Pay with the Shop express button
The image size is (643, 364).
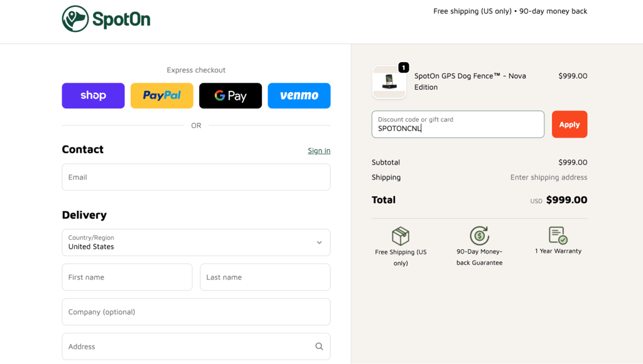pos(93,95)
